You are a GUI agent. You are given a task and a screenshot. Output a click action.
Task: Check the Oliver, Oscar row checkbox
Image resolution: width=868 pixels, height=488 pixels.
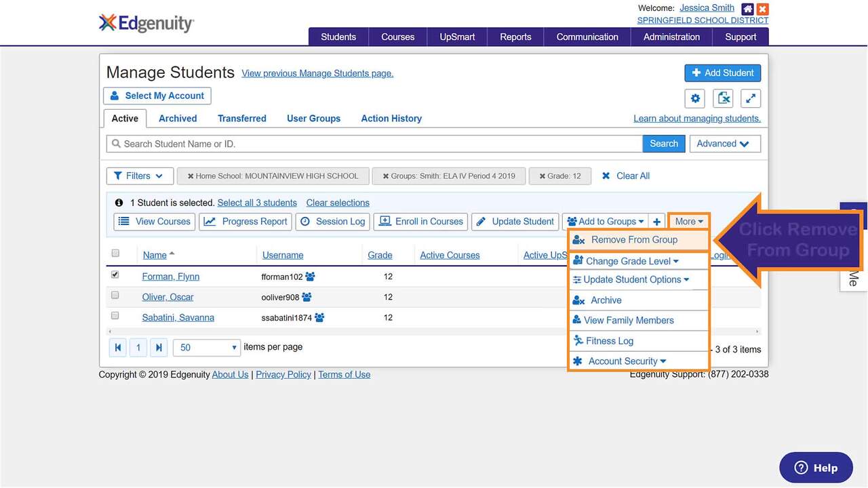[x=115, y=296]
